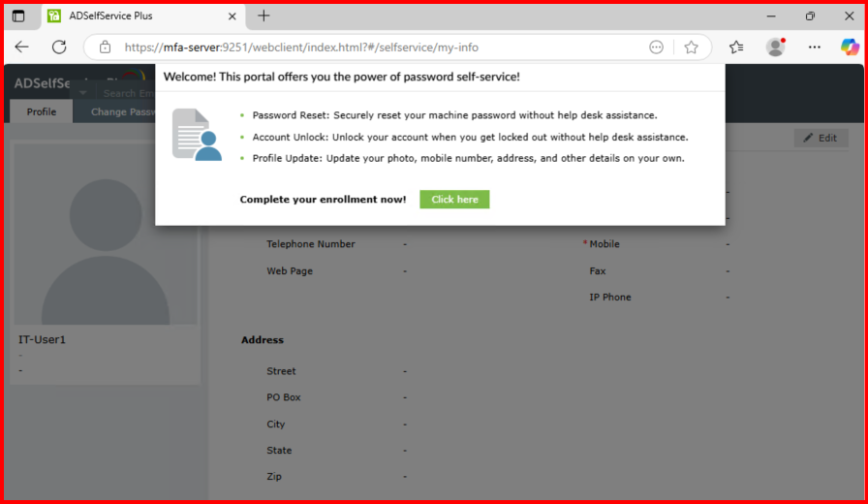Open the tab actions menu icon
Screen dimensions: 868x504
tap(18, 16)
